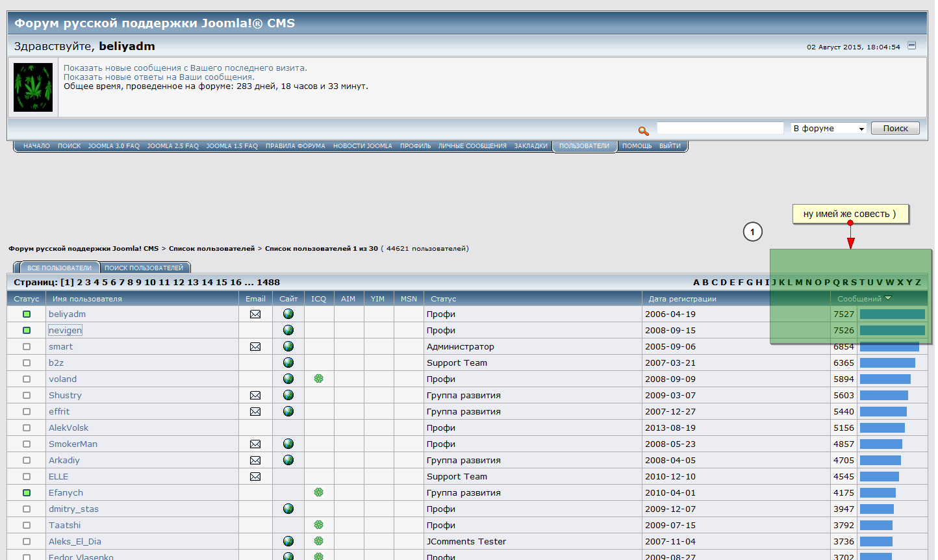Viewport: 938px width, 560px height.
Task: Open website globe icon for beliyadm
Action: (x=288, y=314)
